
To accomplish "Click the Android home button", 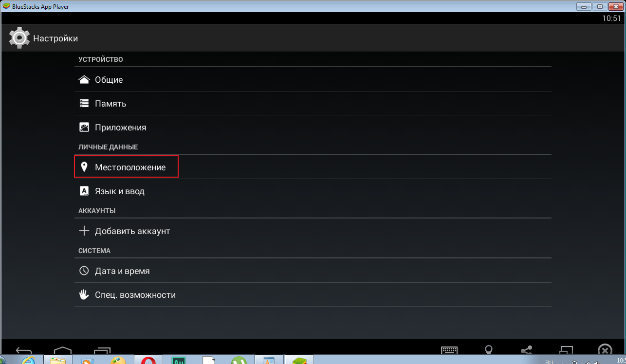I will [x=63, y=350].
